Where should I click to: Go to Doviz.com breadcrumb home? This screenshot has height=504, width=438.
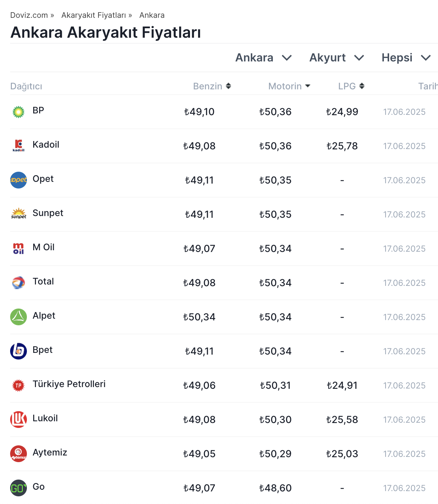click(29, 15)
